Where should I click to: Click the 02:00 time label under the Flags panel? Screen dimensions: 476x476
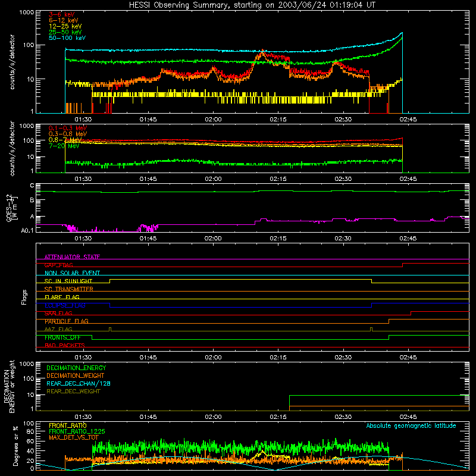(213, 358)
